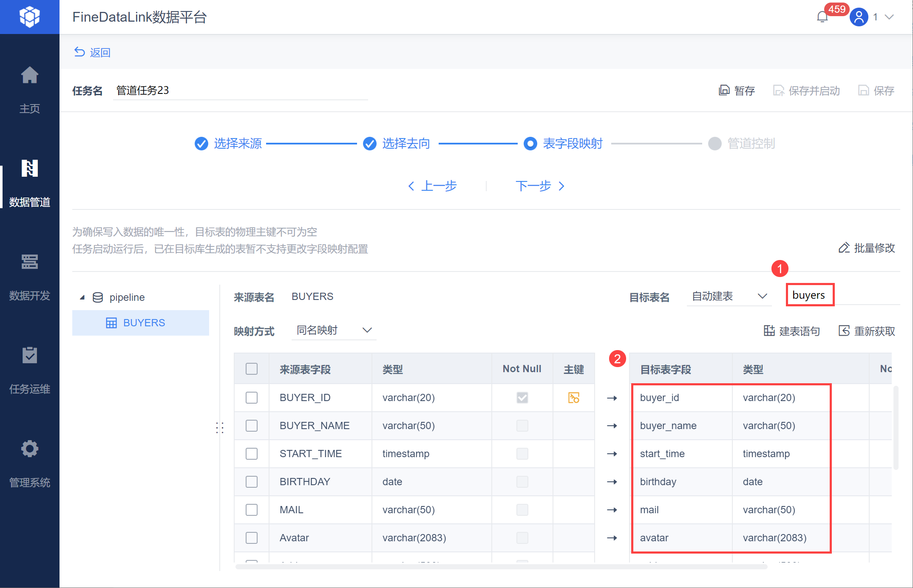Toggle select-all checkbox in table header
The image size is (913, 588).
tap(252, 369)
